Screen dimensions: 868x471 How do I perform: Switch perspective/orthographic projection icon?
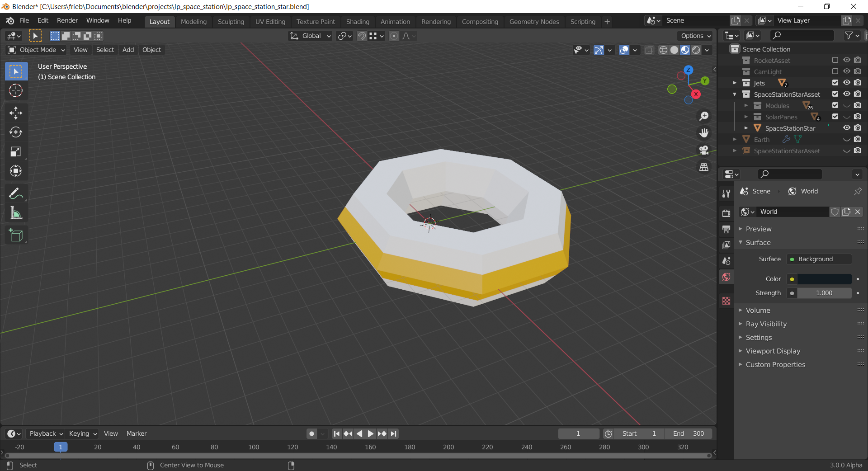pos(704,167)
